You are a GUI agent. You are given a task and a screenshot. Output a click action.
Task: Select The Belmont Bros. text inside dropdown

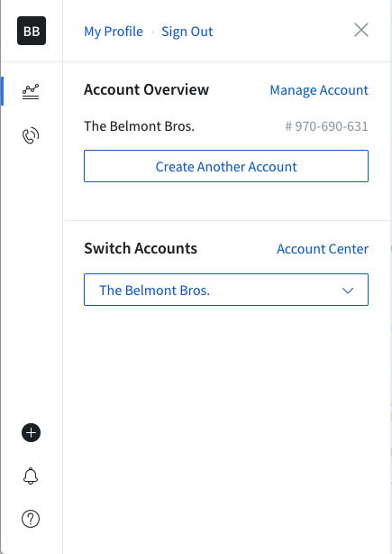click(x=154, y=290)
